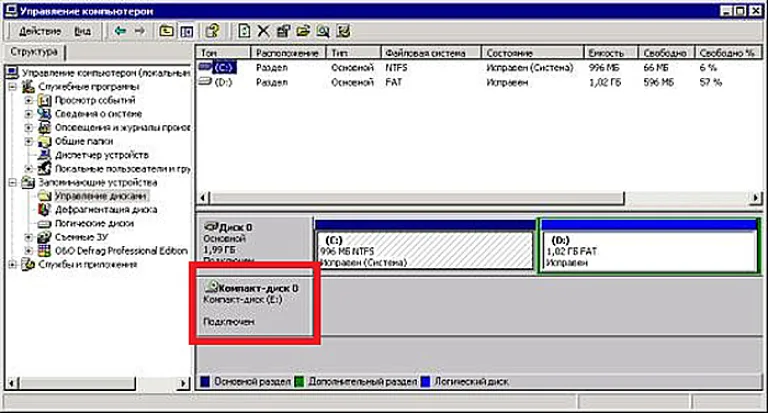The image size is (768, 413).
Task: Click the Up one level folder icon
Action: click(167, 31)
